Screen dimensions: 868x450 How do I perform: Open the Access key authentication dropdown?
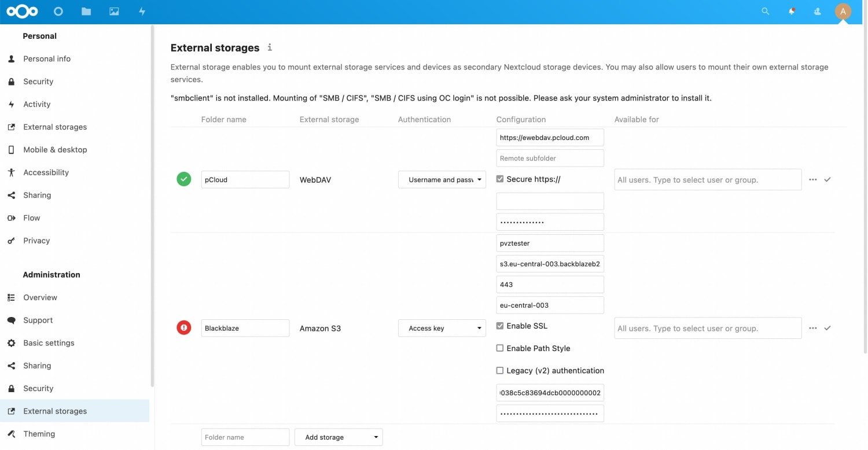[x=442, y=329]
